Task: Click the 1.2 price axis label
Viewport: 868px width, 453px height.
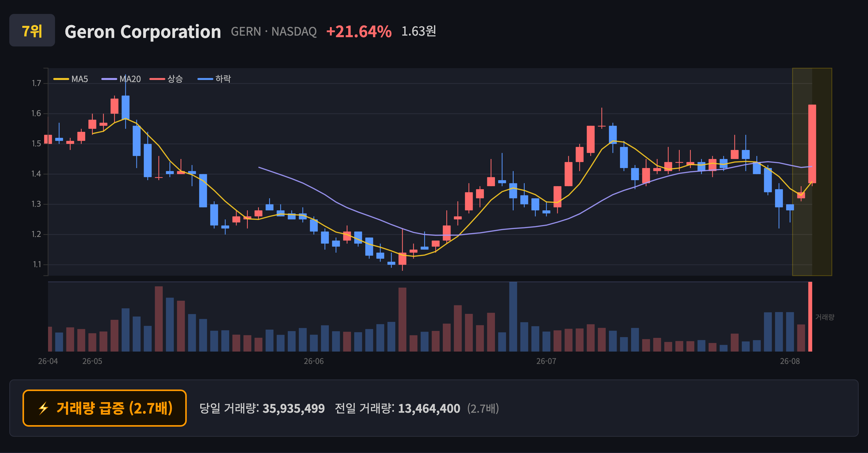Action: (x=36, y=234)
